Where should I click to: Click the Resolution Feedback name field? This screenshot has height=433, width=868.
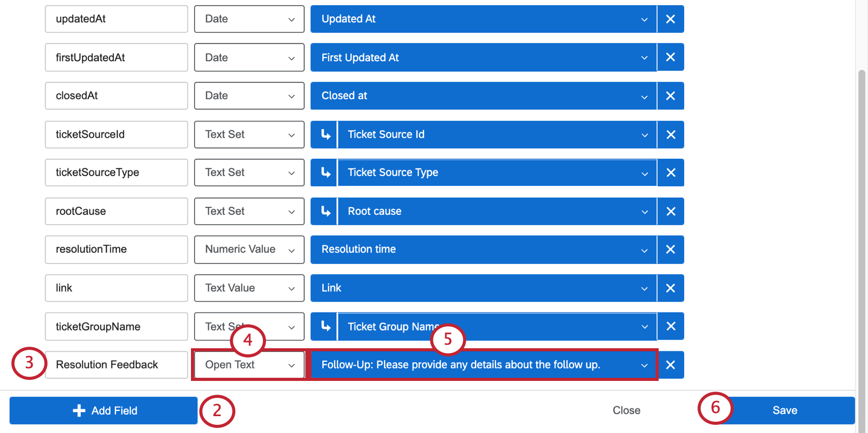pos(116,365)
